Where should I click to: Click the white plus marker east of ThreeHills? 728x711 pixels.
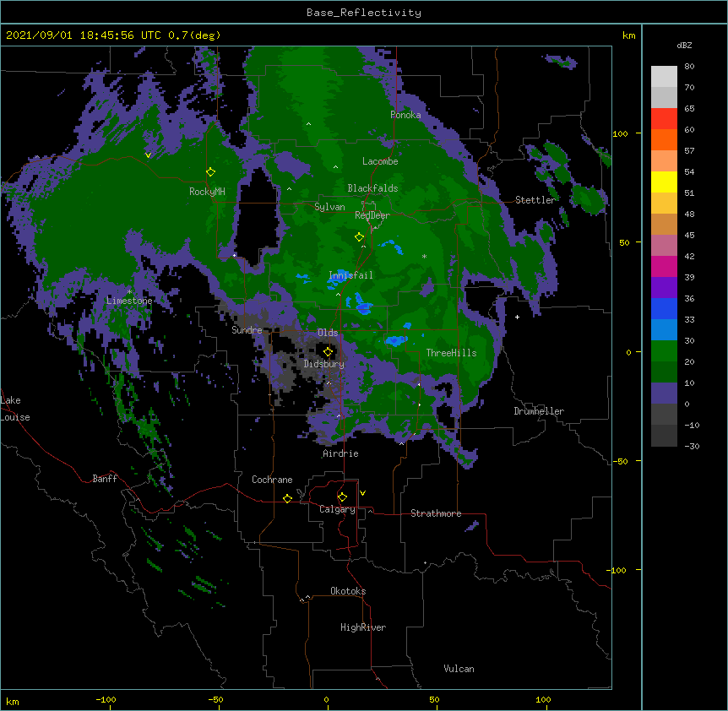[x=517, y=317]
